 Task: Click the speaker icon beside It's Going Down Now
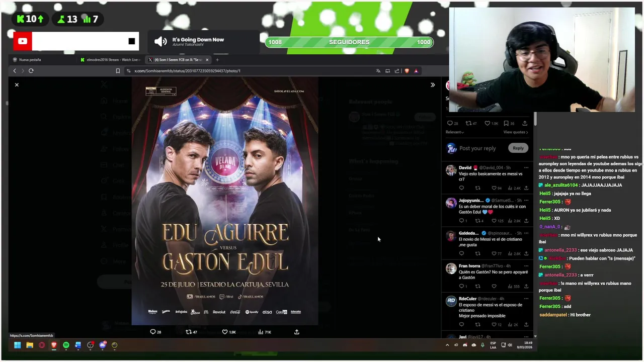pos(160,42)
